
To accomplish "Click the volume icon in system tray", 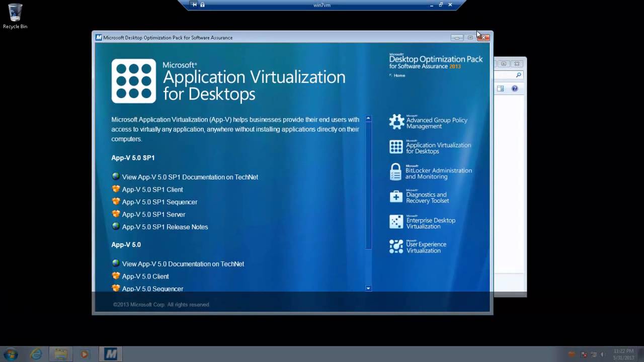I will pos(603,354).
